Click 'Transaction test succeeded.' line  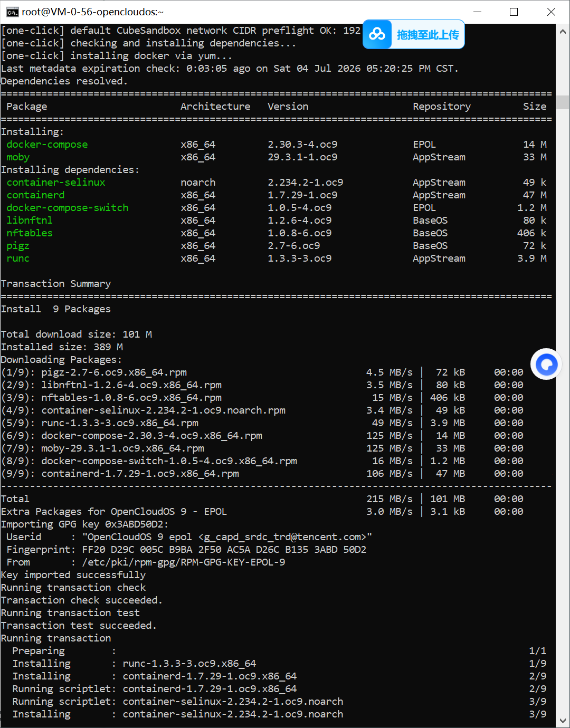(x=79, y=626)
